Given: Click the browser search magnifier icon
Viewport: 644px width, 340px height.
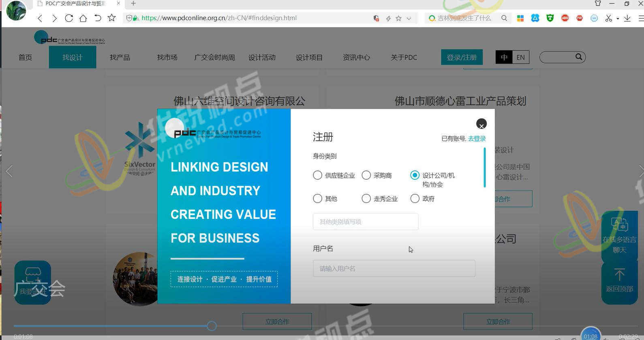Looking at the screenshot, I should (x=504, y=18).
